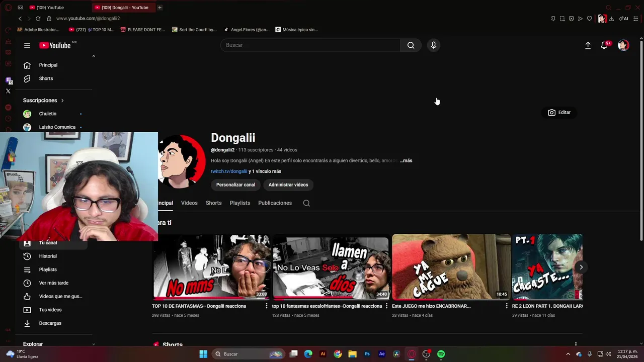This screenshot has width=644, height=362.
Task: Go back in browser history
Action: pos(20,19)
